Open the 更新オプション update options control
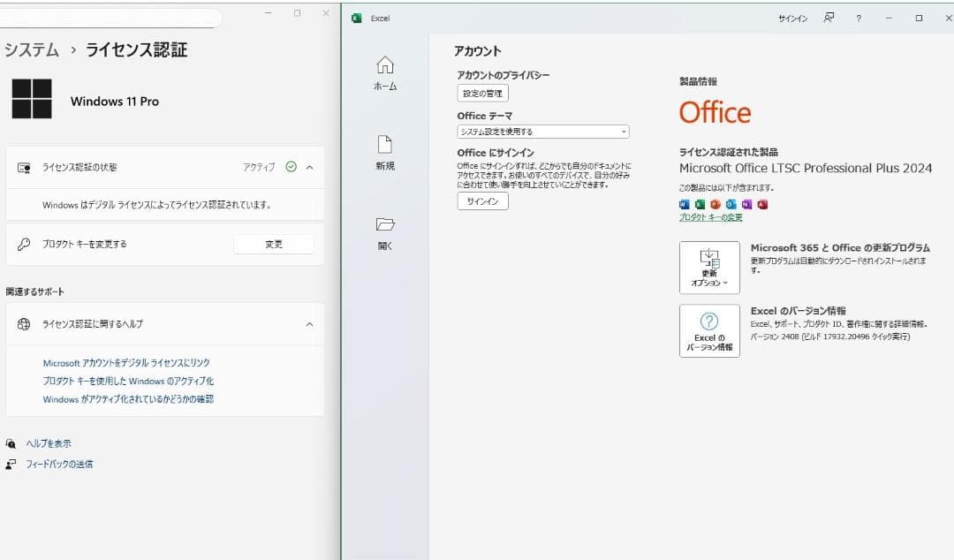This screenshot has height=560, width=954. point(708,268)
